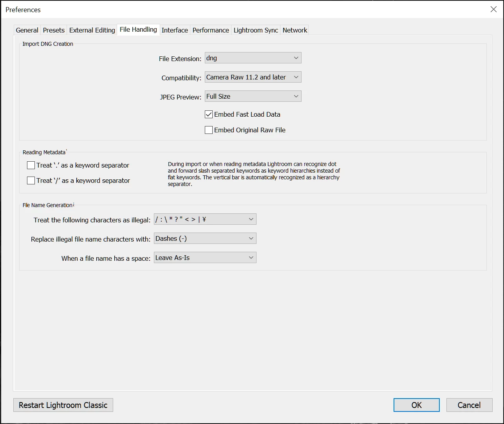
Task: Click the JPEG Preview label
Action: tap(181, 97)
